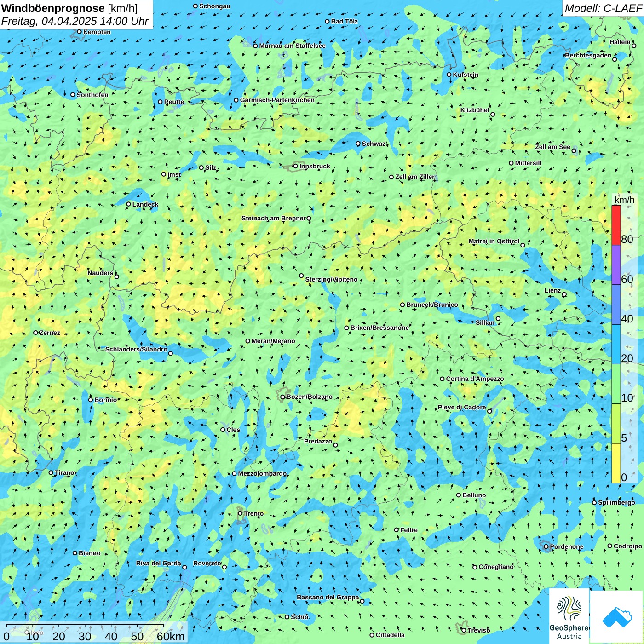644x644 pixels.
Task: Click the Belluno location label
Action: coord(474,495)
